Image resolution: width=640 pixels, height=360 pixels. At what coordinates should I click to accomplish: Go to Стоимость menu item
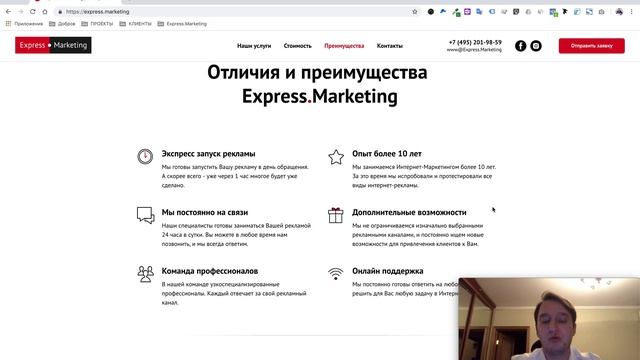point(298,46)
